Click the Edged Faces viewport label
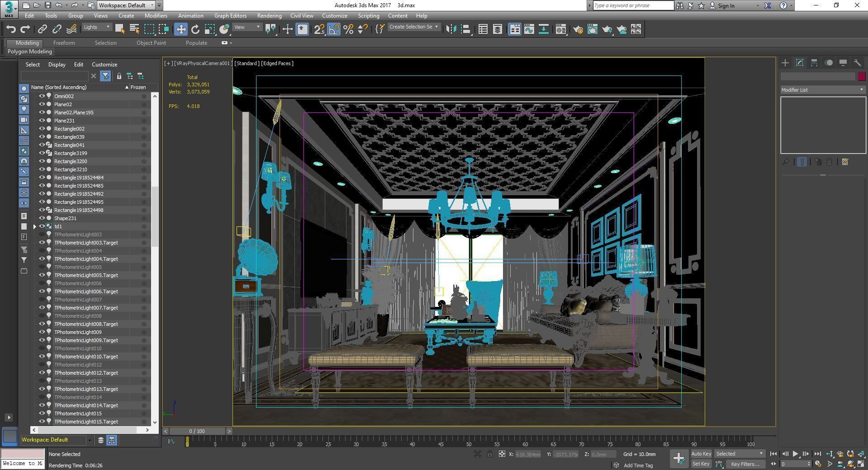This screenshot has width=868, height=470. tap(277, 63)
